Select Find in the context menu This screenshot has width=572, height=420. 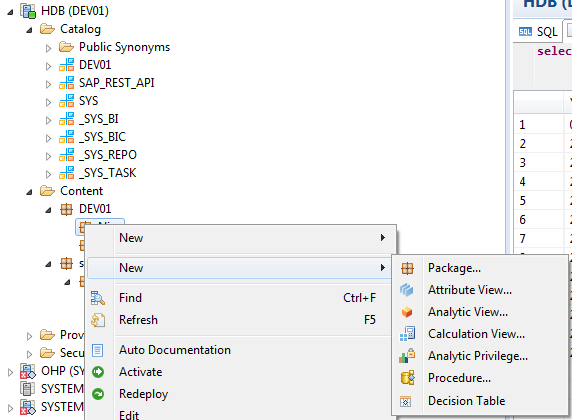(240, 298)
